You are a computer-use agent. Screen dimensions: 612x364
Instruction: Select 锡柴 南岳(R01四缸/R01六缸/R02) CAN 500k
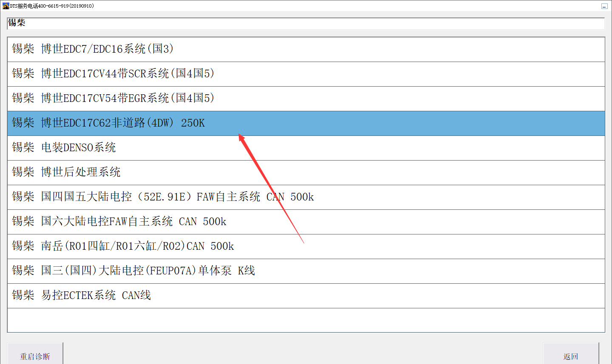pyautogui.click(x=306, y=247)
